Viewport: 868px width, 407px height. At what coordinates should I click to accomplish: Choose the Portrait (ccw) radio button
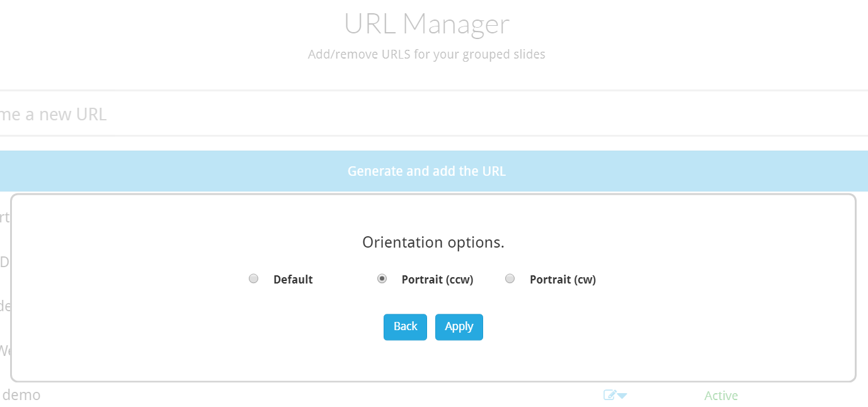click(382, 278)
